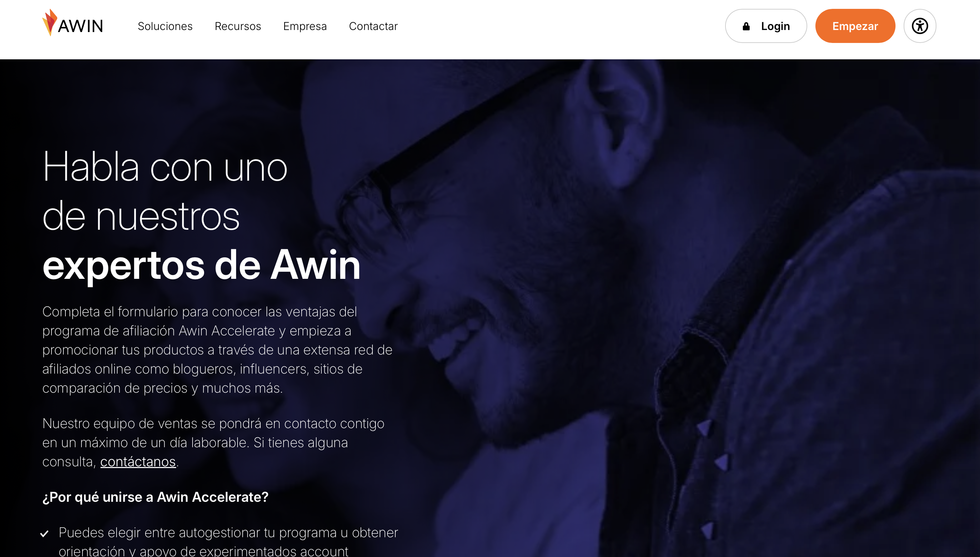Click '¿Por qué unirse a Awin Accelerate?' heading

[155, 497]
